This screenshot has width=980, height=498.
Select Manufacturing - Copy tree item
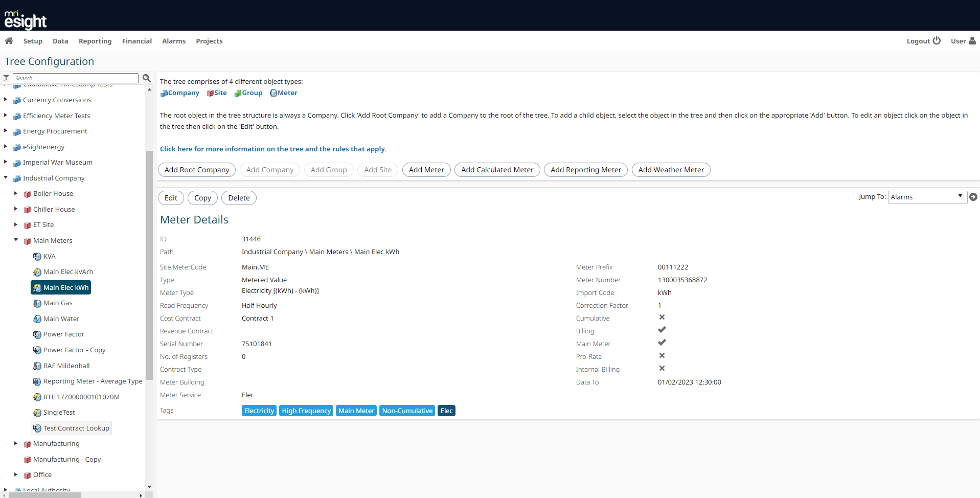pos(67,460)
